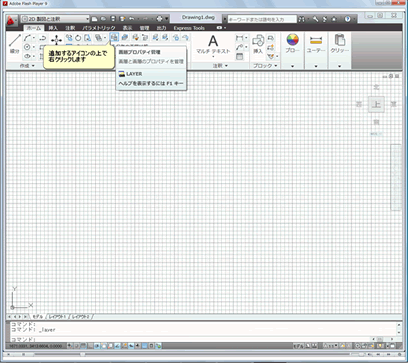Click the Utilities (ユーティ) measure icon
Viewport: 408px width, 363px height.
316,43
